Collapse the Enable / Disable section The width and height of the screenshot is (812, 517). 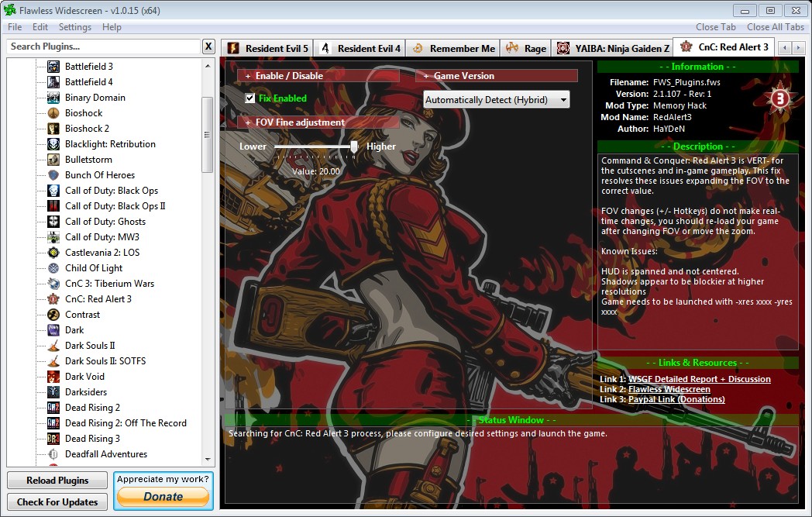tap(318, 76)
